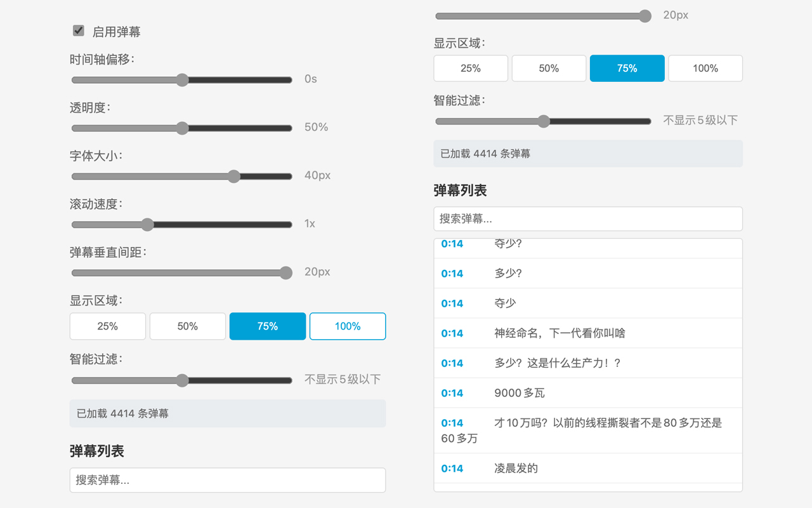Click the right panel 搜索弹幕 search box
The height and width of the screenshot is (508, 812).
pos(588,218)
